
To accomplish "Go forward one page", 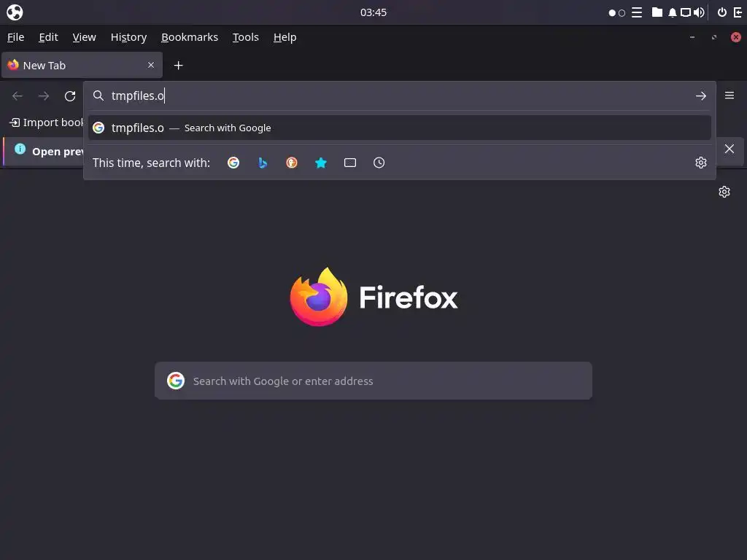I will pyautogui.click(x=44, y=96).
